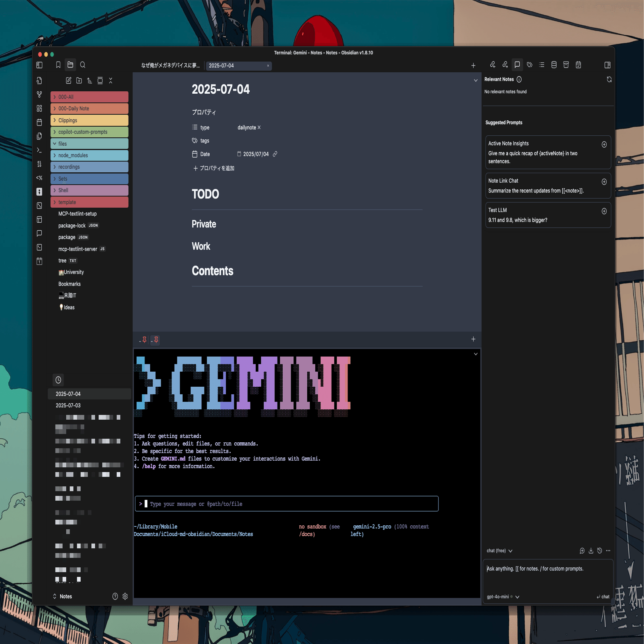Open backlinks panel icon
The width and height of the screenshot is (644, 644).
493,65
